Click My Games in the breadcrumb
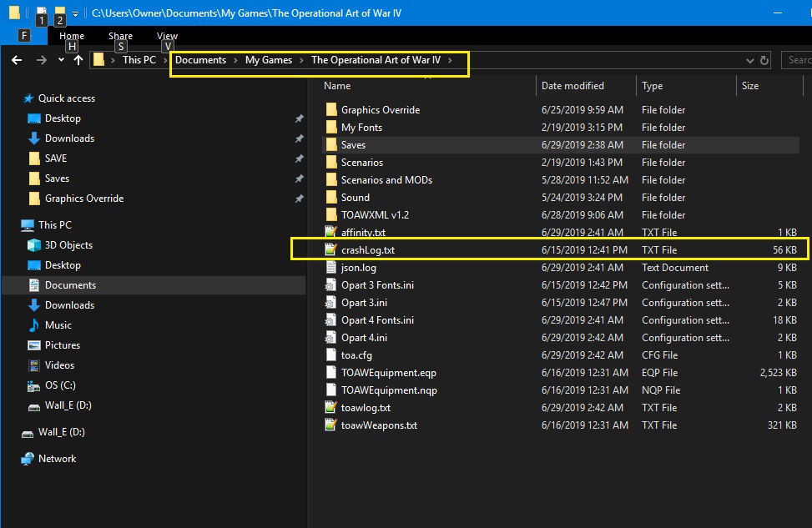Screen dimensions: 812x528 268,60
